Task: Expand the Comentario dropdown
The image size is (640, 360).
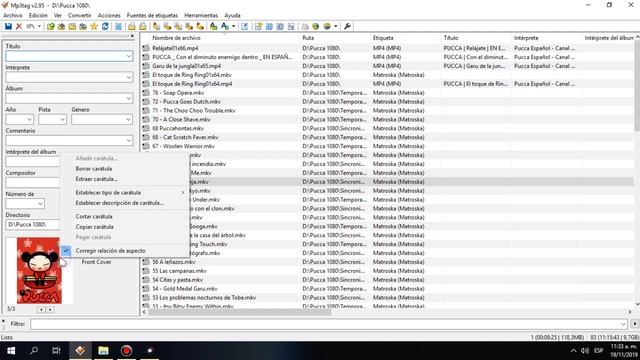Action: pyautogui.click(x=129, y=141)
